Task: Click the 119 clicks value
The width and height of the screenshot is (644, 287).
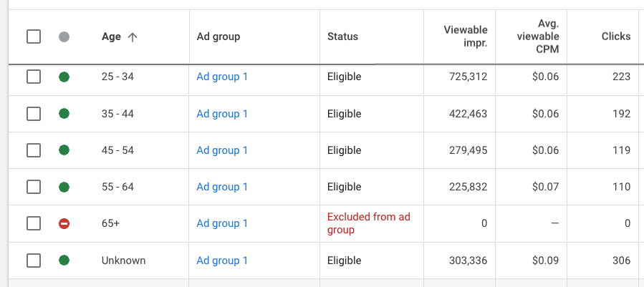Action: click(x=621, y=150)
